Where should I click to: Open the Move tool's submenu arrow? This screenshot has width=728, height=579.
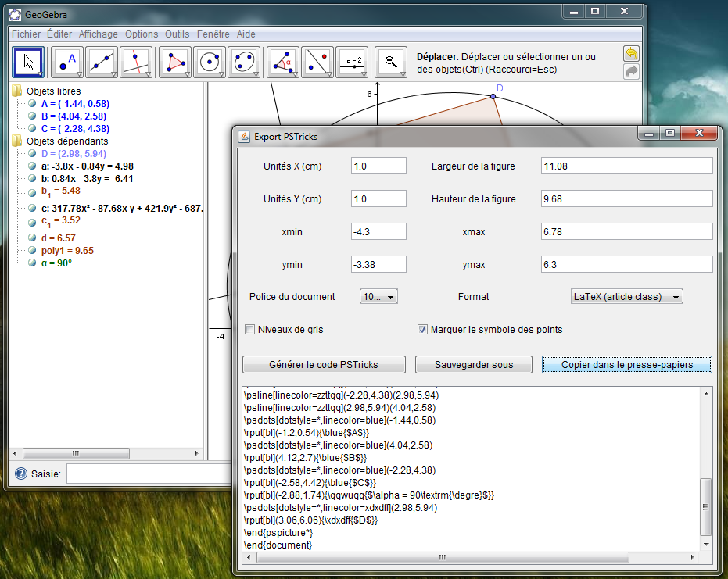tap(41, 74)
